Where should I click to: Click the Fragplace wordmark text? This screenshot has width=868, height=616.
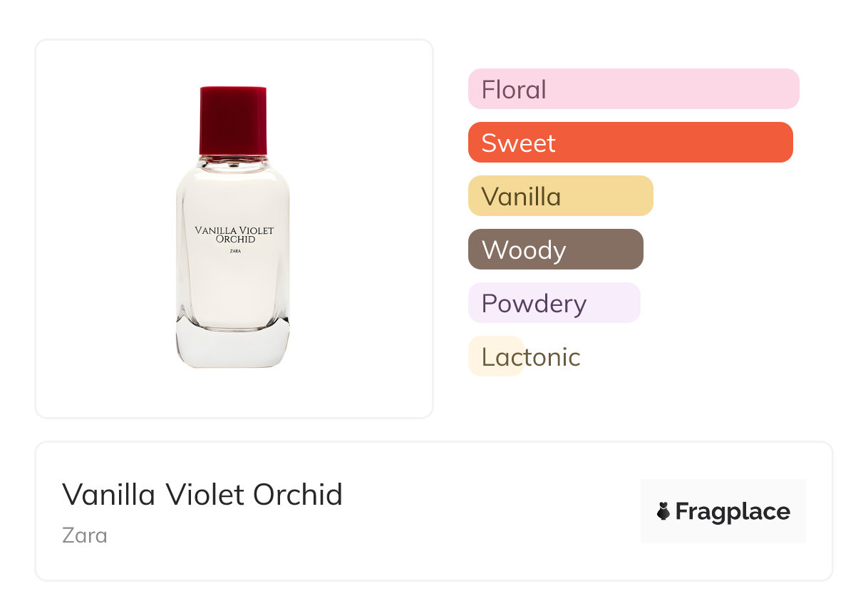[733, 511]
